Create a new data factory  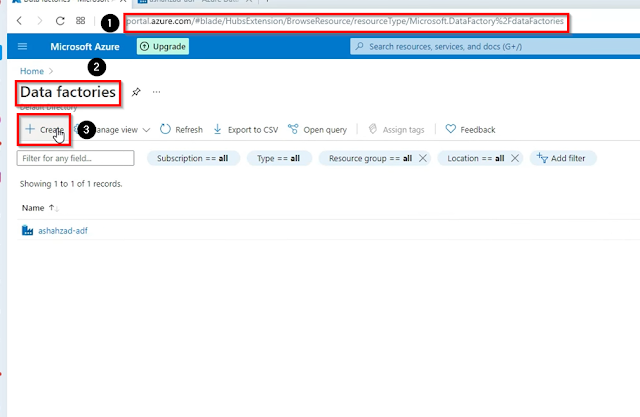44,130
